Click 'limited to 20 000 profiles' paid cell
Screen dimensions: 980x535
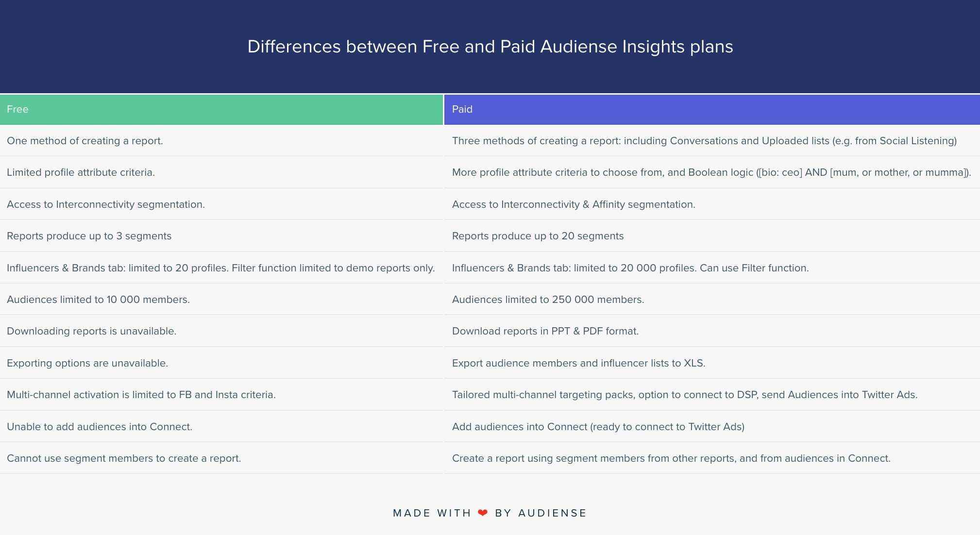(712, 268)
